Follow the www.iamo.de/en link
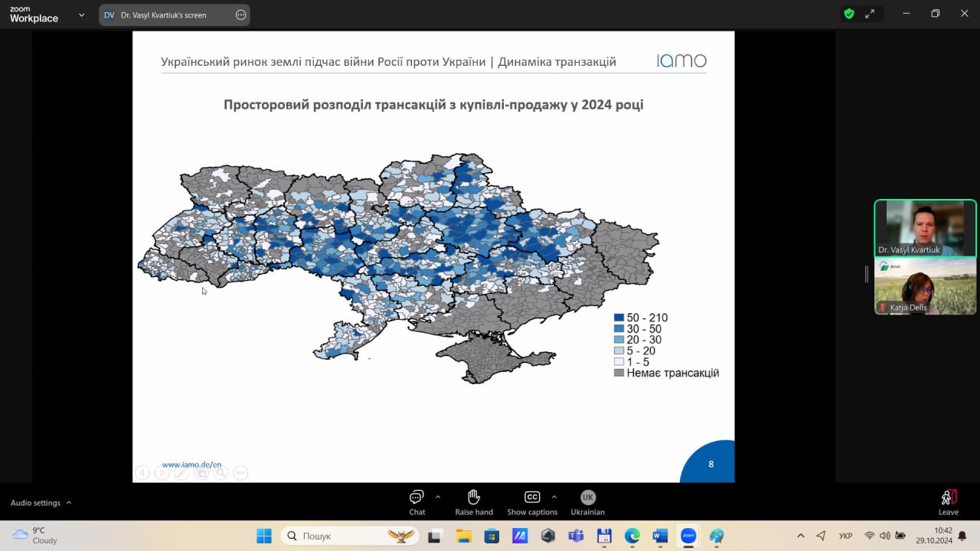 click(191, 464)
